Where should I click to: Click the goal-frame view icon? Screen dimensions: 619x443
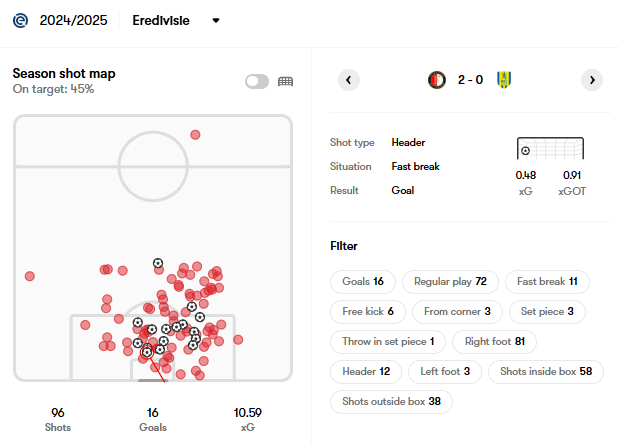pyautogui.click(x=285, y=81)
